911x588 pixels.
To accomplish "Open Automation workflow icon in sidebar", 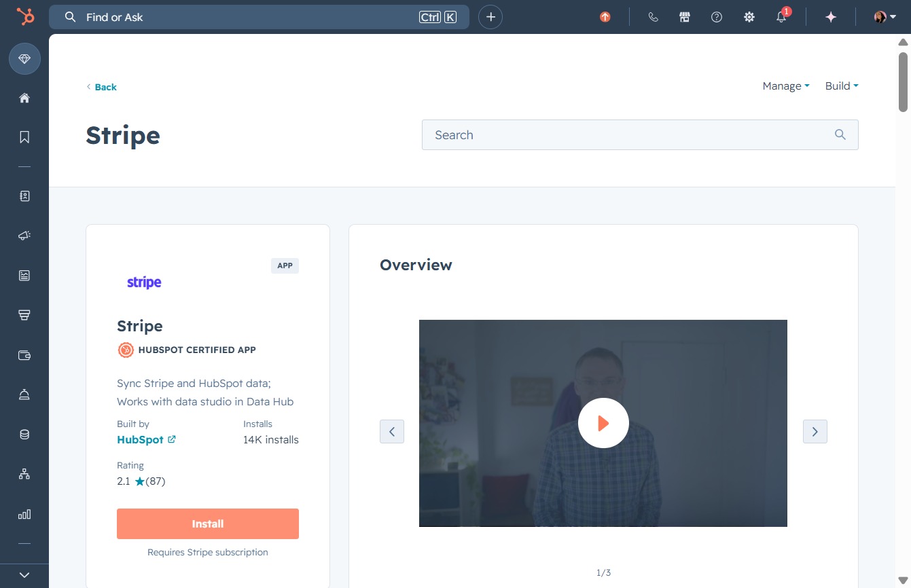I will (x=24, y=474).
